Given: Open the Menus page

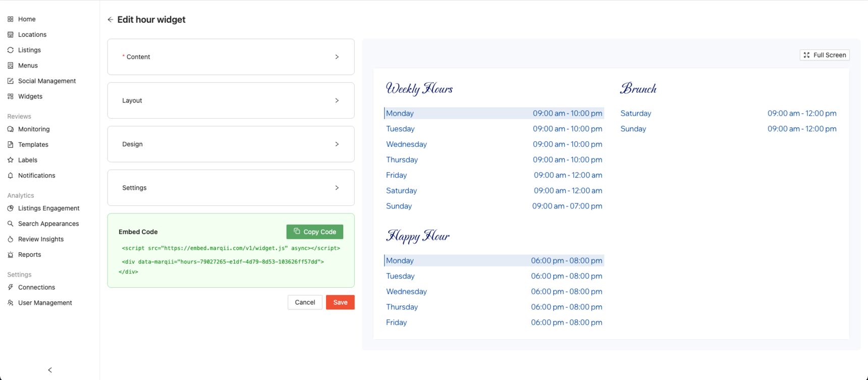Looking at the screenshot, I should point(28,66).
